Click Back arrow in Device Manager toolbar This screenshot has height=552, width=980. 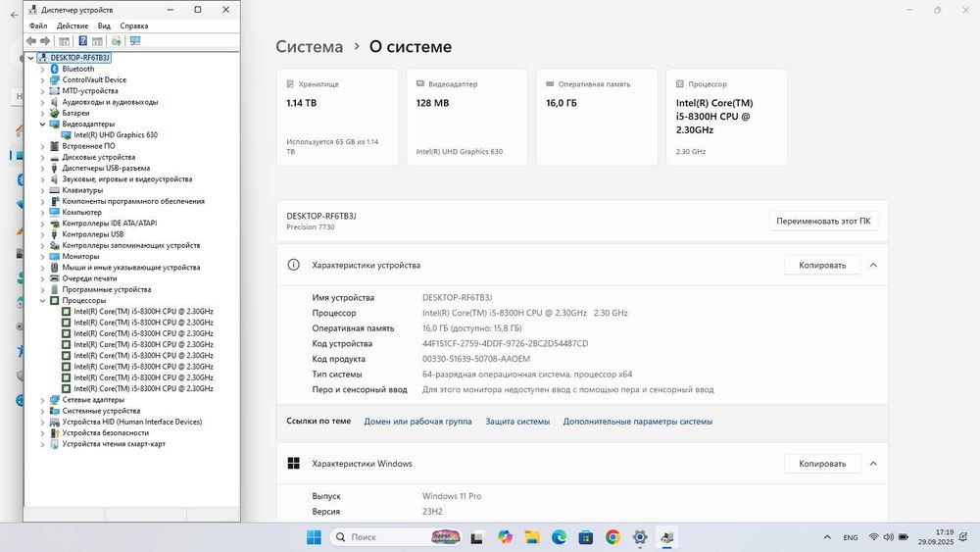(30, 40)
